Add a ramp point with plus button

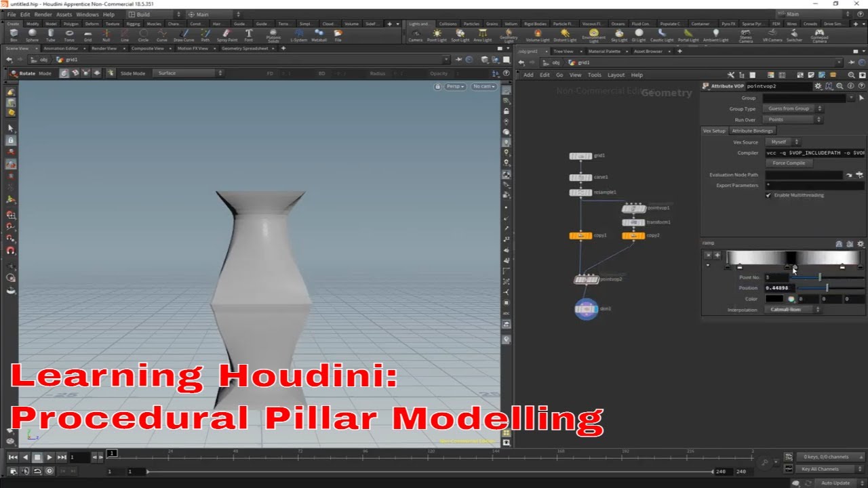tap(717, 255)
